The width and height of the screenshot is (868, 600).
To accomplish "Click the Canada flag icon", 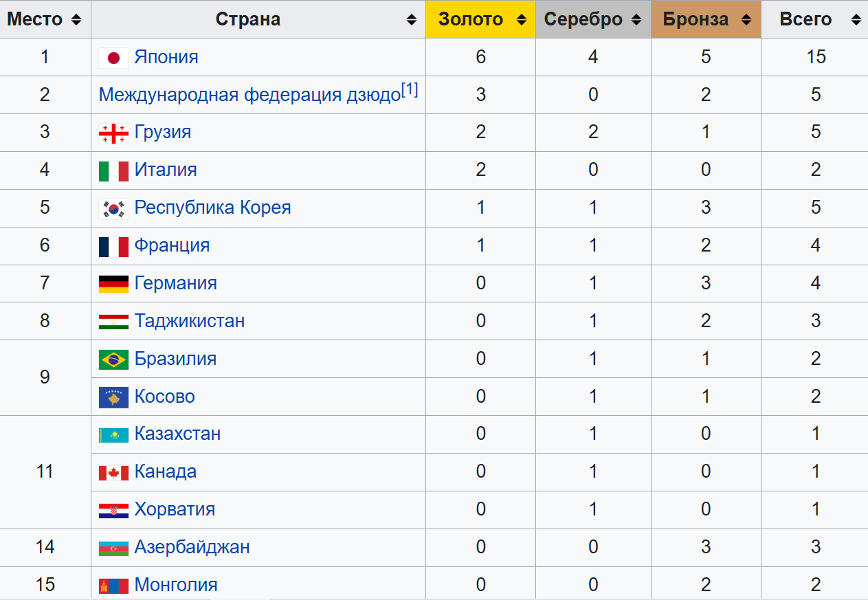I will tap(113, 473).
